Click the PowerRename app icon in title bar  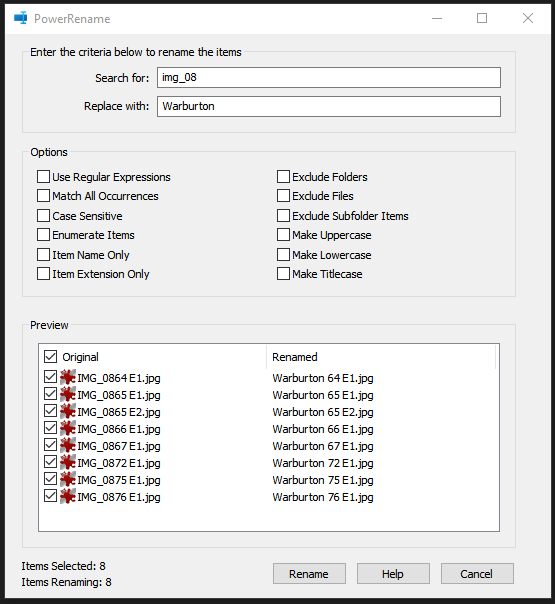pos(20,18)
